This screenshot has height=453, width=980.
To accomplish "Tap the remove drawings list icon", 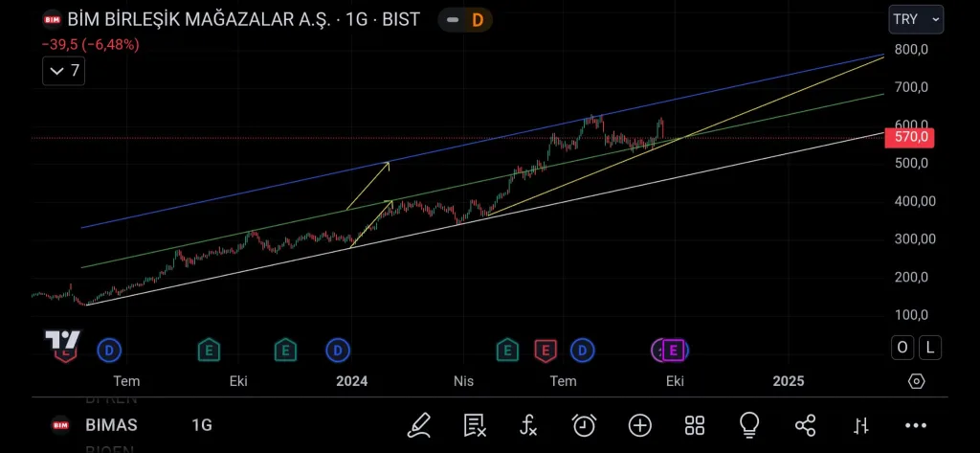I will pos(475,425).
